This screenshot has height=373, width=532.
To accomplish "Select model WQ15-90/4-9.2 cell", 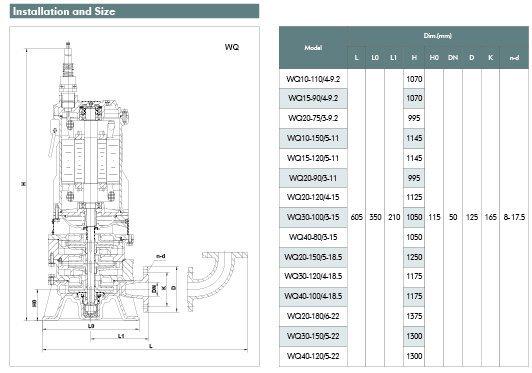I will [x=313, y=98].
